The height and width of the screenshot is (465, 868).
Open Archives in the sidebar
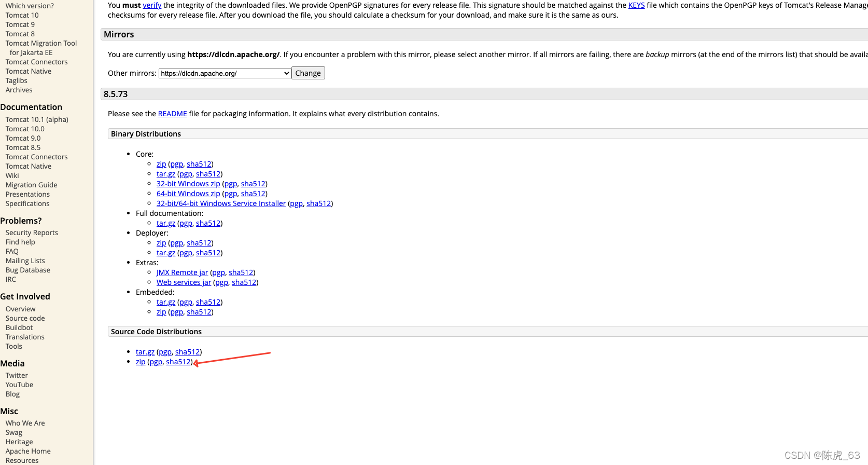19,90
